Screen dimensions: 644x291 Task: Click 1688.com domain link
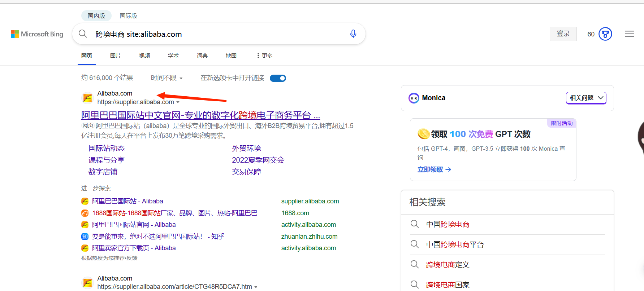tap(295, 213)
